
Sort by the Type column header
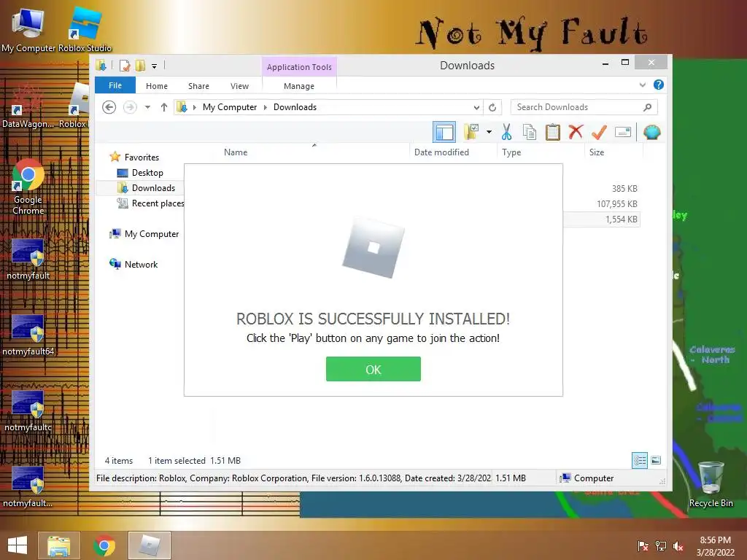pyautogui.click(x=511, y=152)
